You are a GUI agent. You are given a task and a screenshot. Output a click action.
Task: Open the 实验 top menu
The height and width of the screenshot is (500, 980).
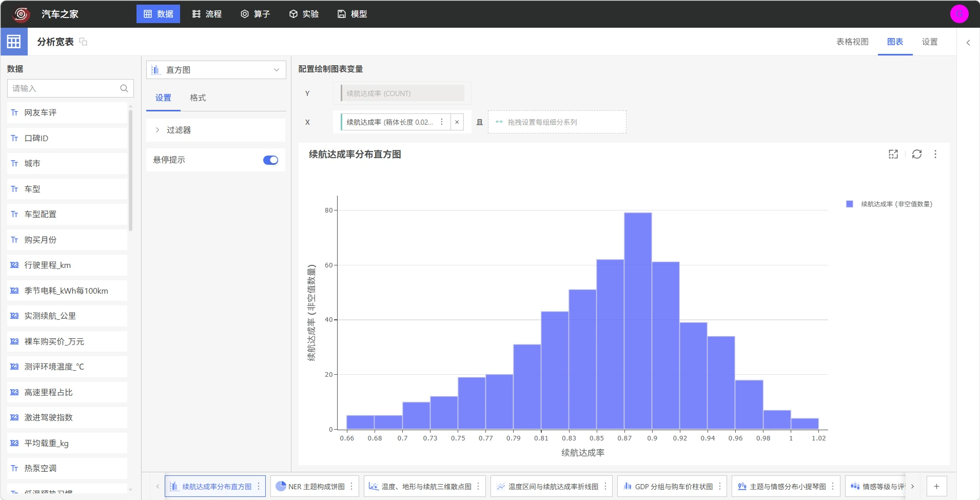click(304, 14)
